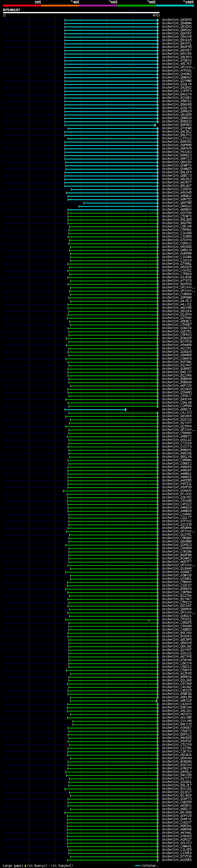Select hit label UniRef100_Q0AFT3
Screen dimensions: 197x868
tap(177, 799)
